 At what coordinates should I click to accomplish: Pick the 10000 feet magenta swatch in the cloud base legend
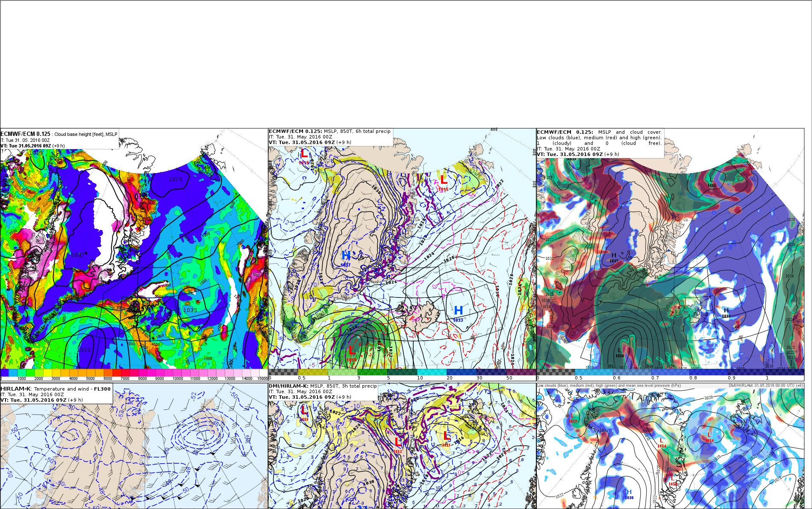pos(178,373)
